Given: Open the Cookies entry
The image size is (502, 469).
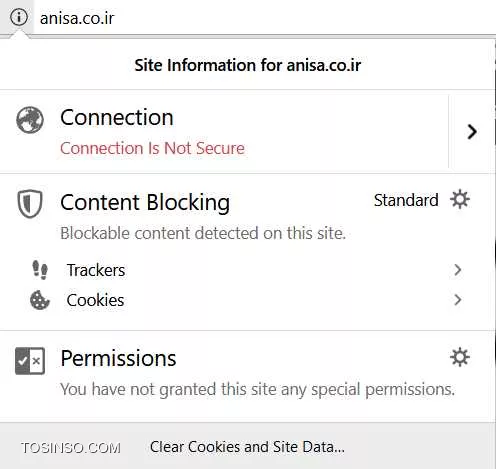Looking at the screenshot, I should pyautogui.click(x=247, y=300).
